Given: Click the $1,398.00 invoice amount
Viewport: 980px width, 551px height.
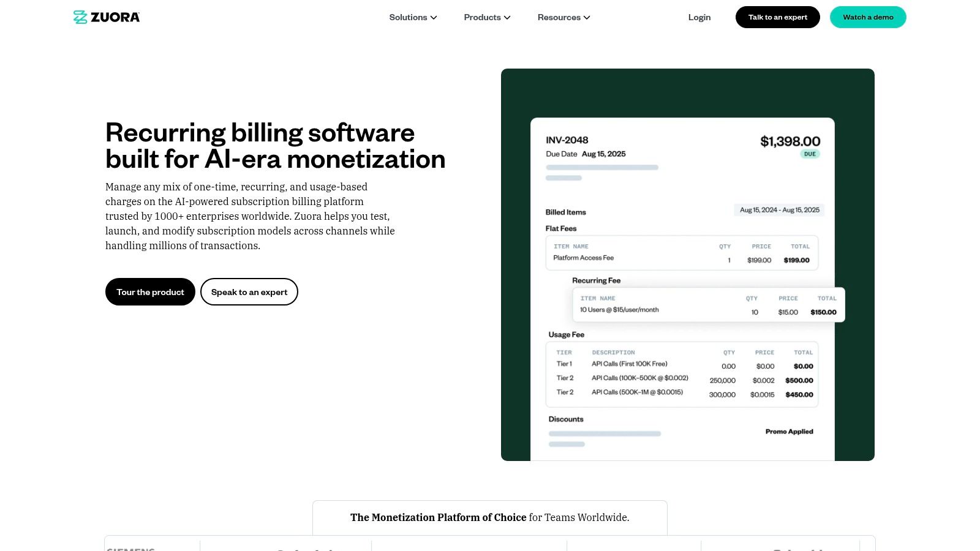Looking at the screenshot, I should (790, 141).
